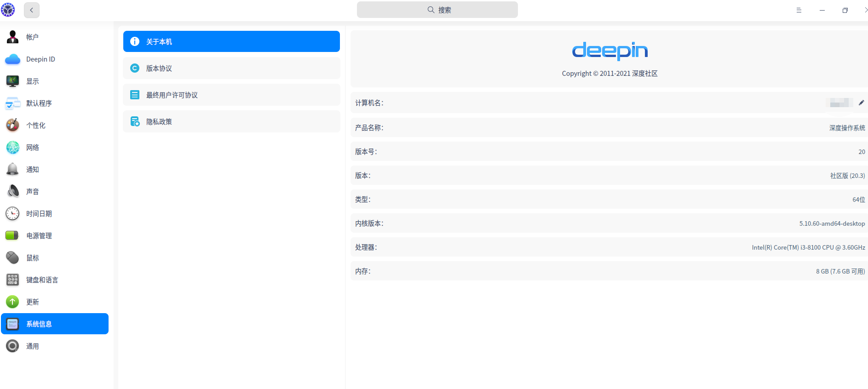
Task: Click the Control Center app logo icon
Action: (8, 10)
